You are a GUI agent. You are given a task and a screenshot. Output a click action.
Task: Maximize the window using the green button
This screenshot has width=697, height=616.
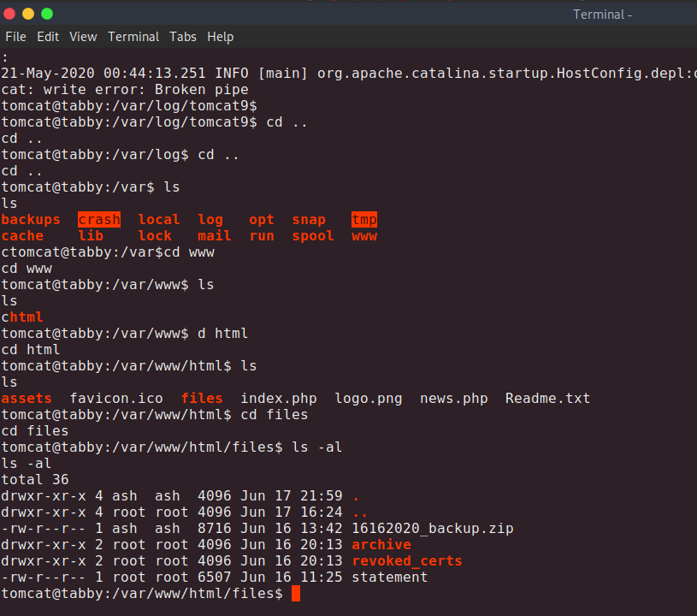coord(47,14)
